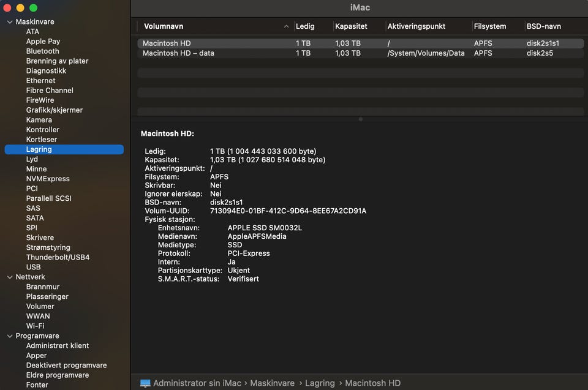The height and width of the screenshot is (390, 588).
Task: Click APPLE SSD SM0032L device name
Action: (265, 228)
